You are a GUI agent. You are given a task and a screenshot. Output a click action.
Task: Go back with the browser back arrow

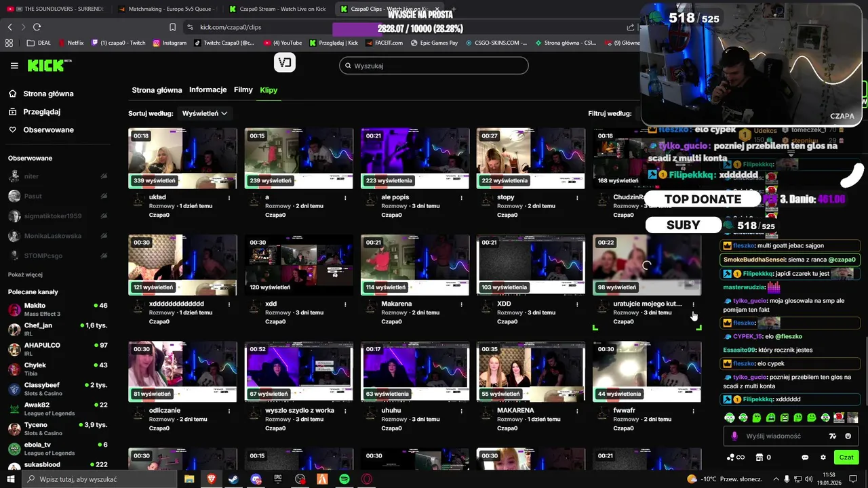click(x=9, y=27)
